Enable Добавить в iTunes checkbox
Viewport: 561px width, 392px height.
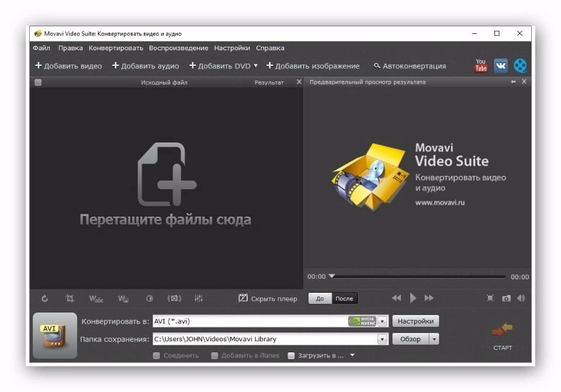coord(214,356)
